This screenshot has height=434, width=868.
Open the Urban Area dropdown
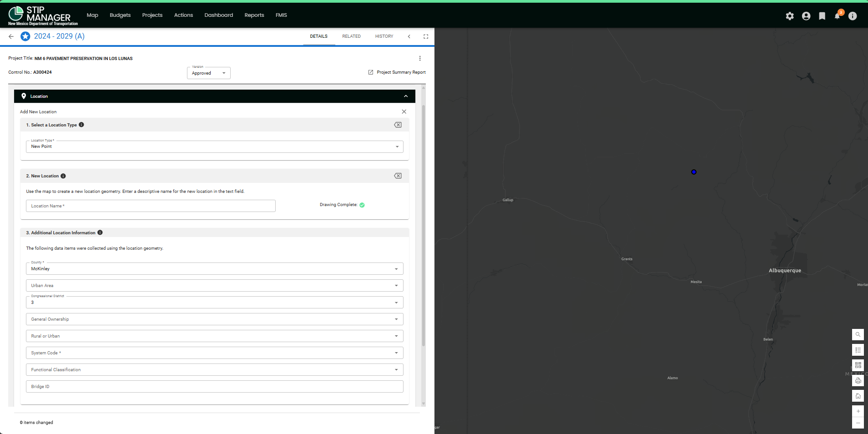(215, 285)
